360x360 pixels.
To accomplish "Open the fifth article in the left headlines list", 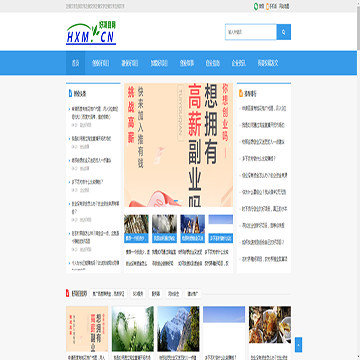I will point(95,207).
